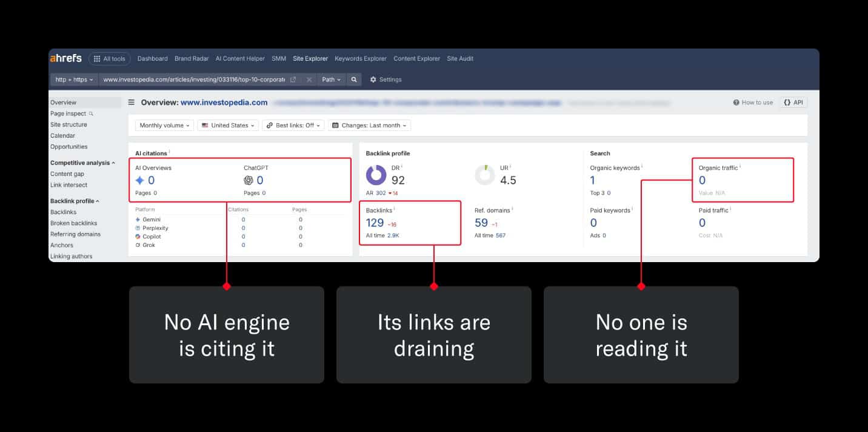The image size is (868, 432).
Task: Open AI Content Helper
Action: point(240,59)
